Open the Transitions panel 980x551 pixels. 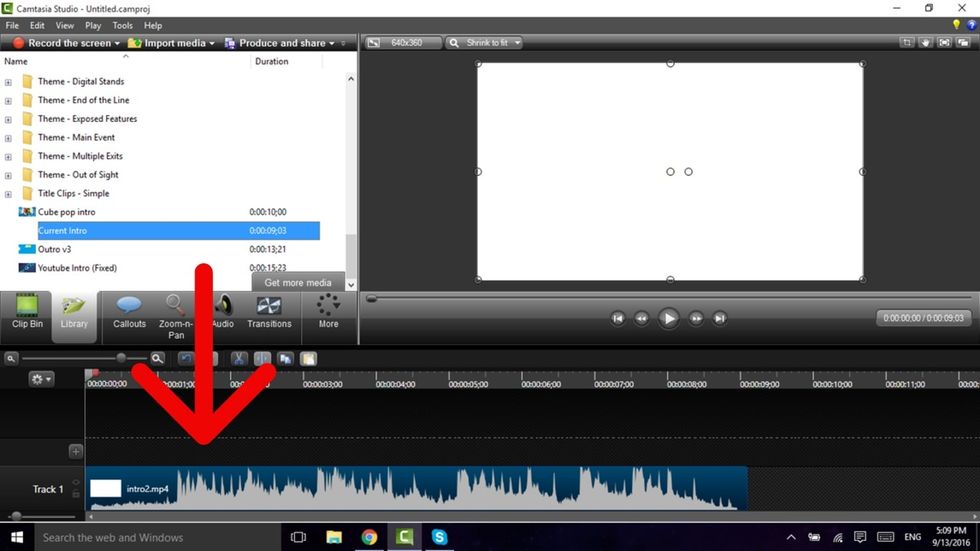(x=269, y=311)
